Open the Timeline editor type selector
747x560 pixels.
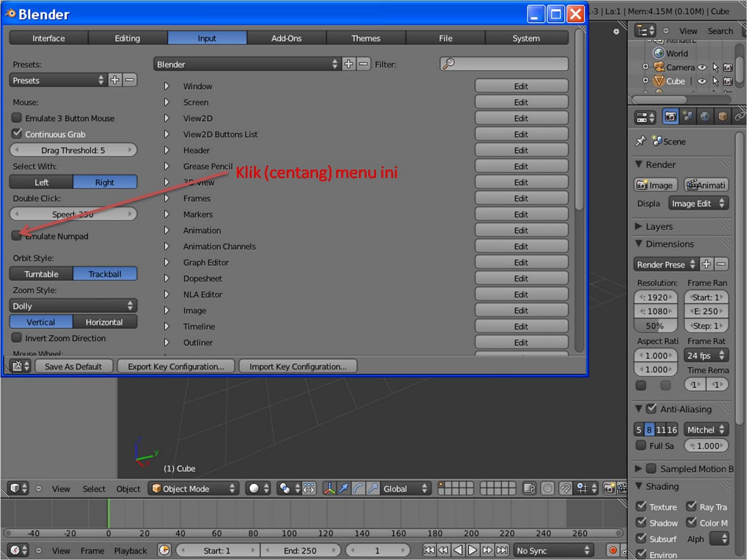(19, 551)
